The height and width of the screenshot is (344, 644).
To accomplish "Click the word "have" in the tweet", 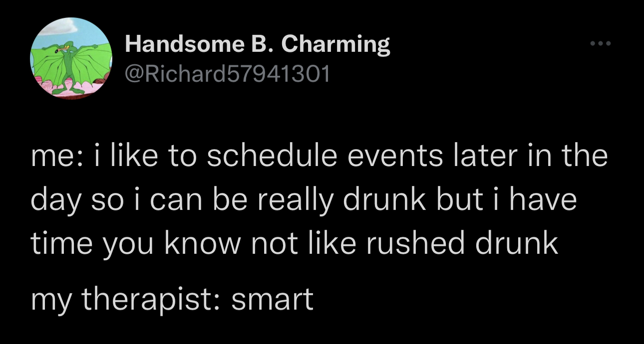I will pyautogui.click(x=548, y=200).
